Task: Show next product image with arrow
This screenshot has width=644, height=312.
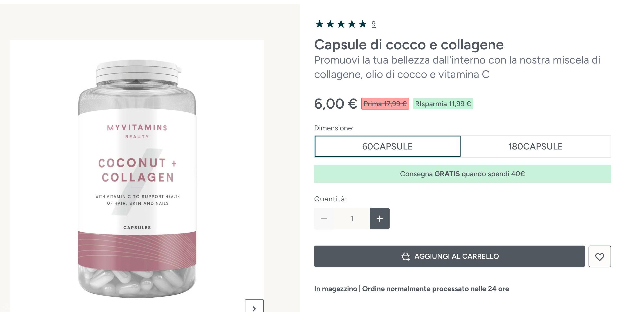Action: 254,307
